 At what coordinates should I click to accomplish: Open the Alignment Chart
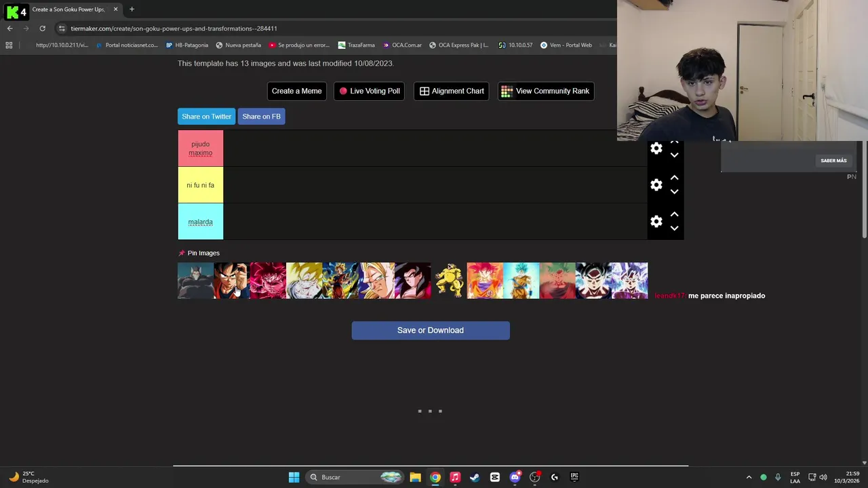coord(452,91)
